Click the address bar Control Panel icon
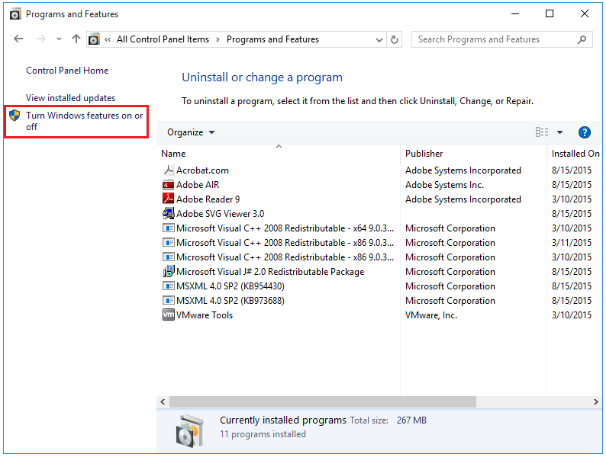 click(94, 39)
